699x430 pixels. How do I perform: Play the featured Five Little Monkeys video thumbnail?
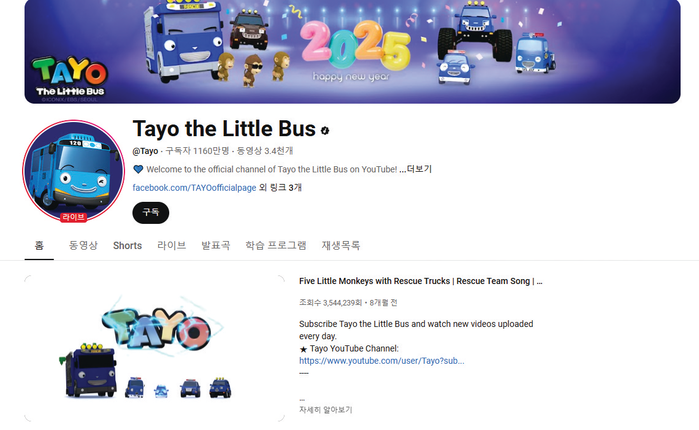pos(155,348)
